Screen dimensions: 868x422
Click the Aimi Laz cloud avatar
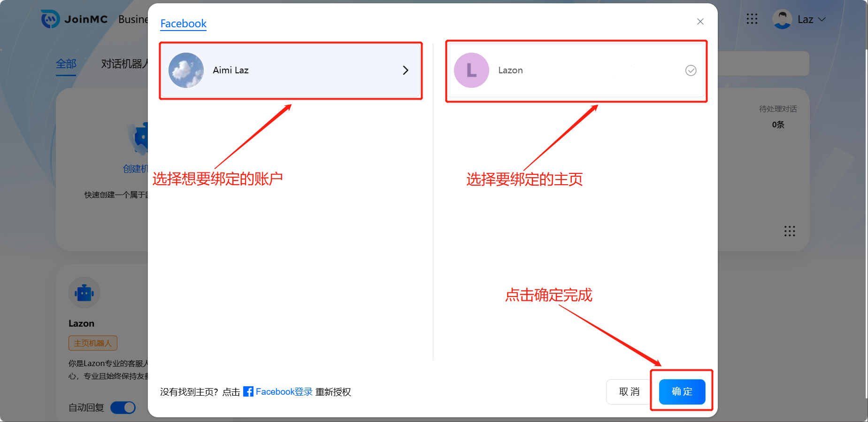click(186, 70)
